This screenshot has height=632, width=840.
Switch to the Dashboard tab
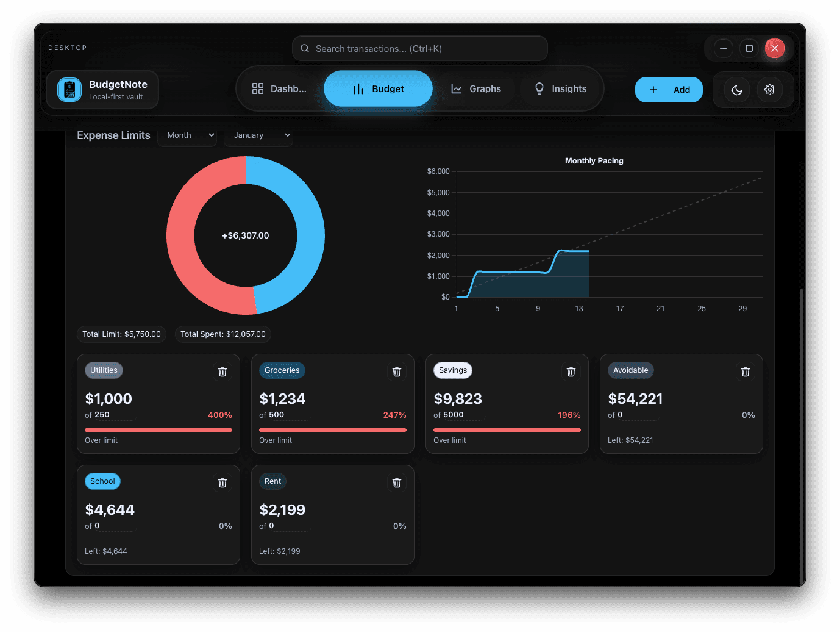(280, 89)
